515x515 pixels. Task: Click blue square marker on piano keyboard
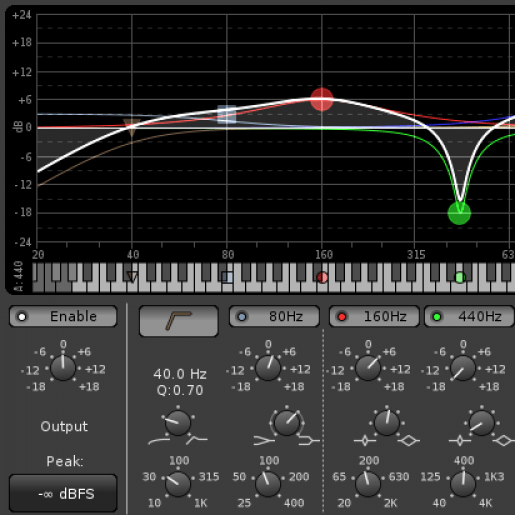pyautogui.click(x=227, y=277)
